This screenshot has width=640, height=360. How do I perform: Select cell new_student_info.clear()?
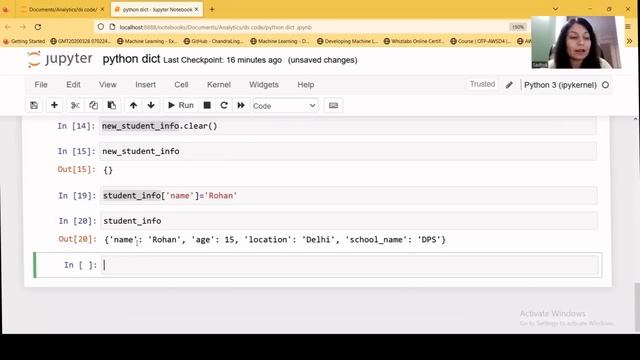click(348, 126)
